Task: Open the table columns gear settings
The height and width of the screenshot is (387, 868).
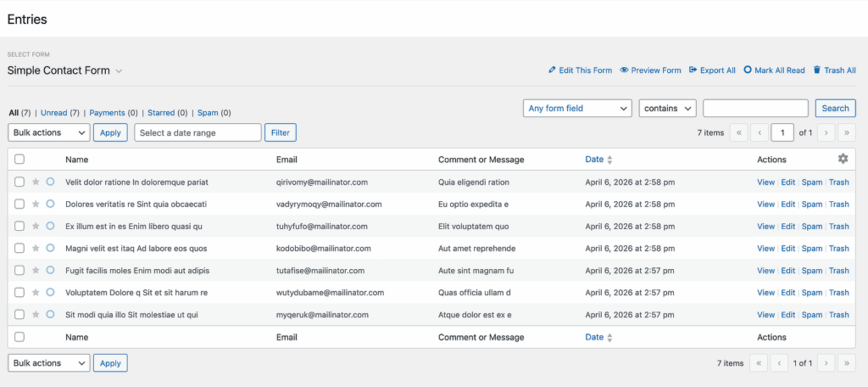Action: (x=843, y=159)
